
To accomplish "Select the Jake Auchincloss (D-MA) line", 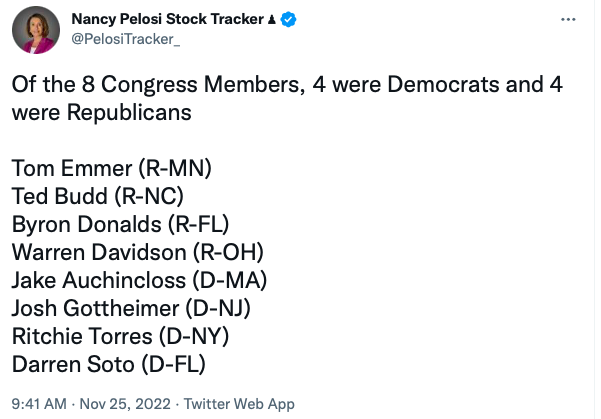I will [x=140, y=279].
